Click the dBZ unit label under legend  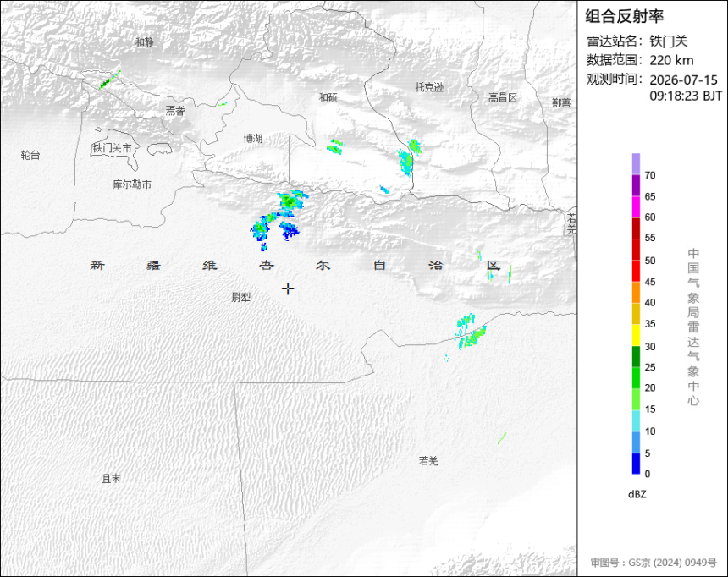(x=637, y=494)
